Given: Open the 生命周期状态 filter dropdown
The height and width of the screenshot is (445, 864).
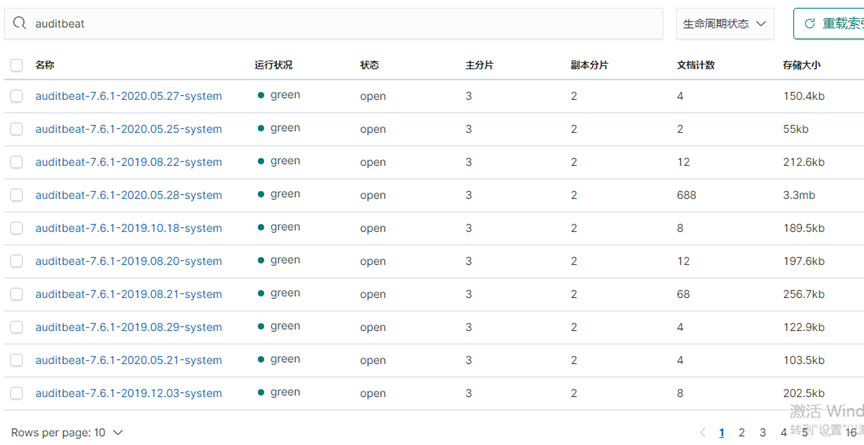Looking at the screenshot, I should [725, 24].
